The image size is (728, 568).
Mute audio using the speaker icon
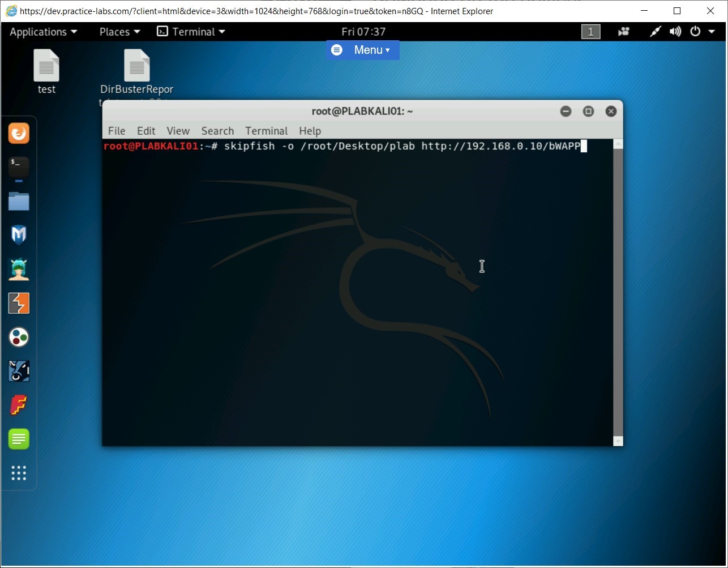click(x=675, y=32)
